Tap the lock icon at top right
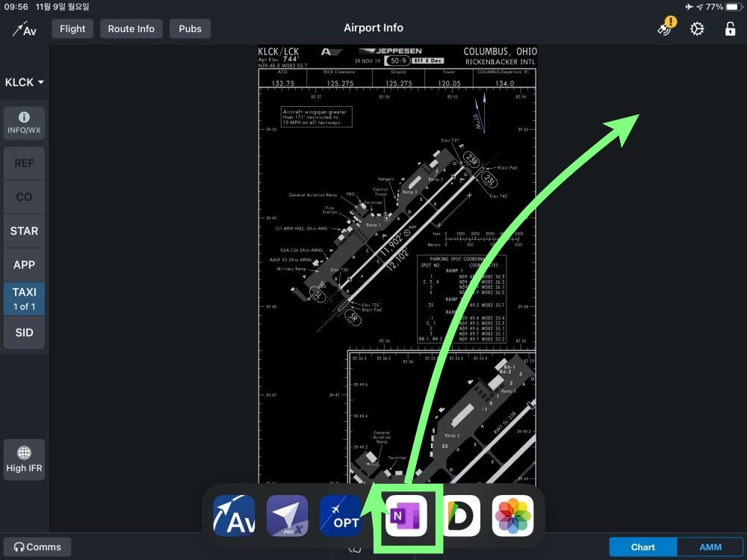This screenshot has width=747, height=560. click(730, 29)
